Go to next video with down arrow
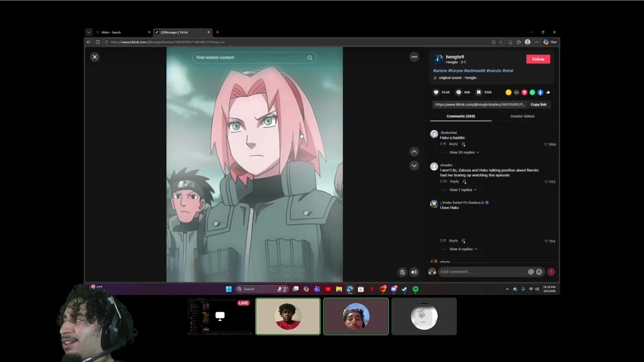 click(414, 165)
